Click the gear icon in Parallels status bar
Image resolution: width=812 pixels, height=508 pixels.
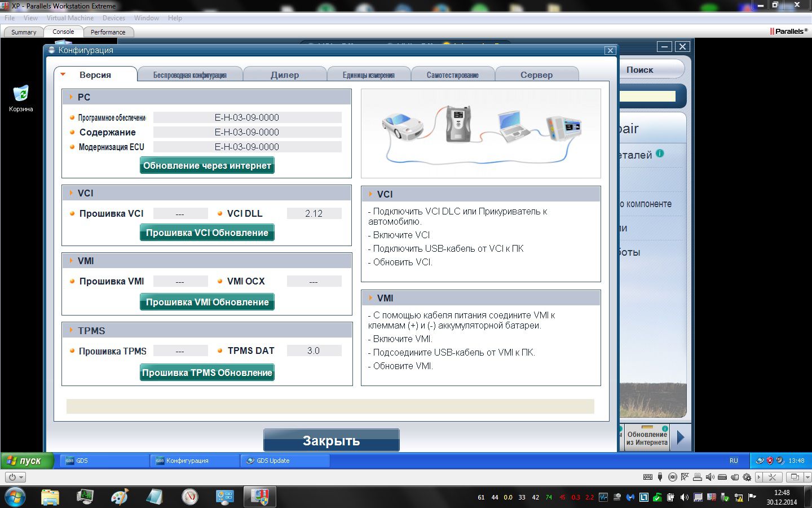tap(747, 477)
